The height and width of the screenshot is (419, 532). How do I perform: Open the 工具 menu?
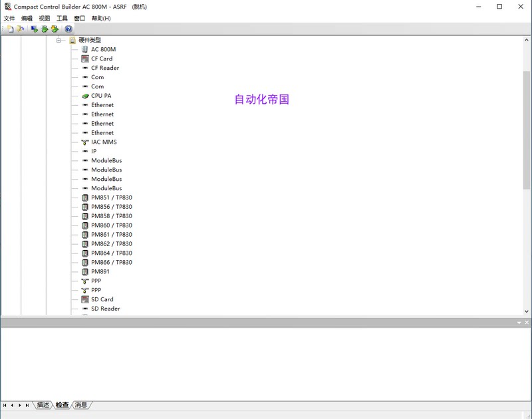point(62,19)
